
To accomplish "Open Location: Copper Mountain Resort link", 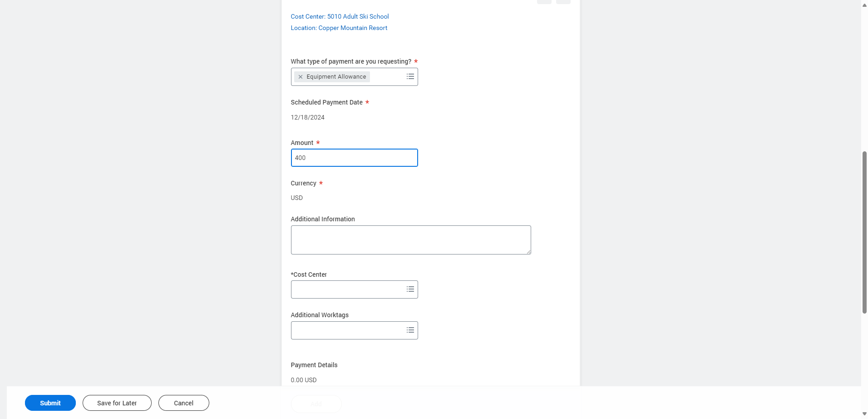I will click(x=339, y=28).
